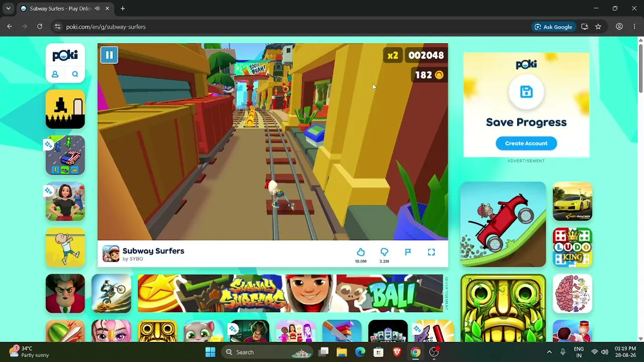Image resolution: width=644 pixels, height=362 pixels.
Task: Open the Windows Start menu
Action: click(x=210, y=352)
